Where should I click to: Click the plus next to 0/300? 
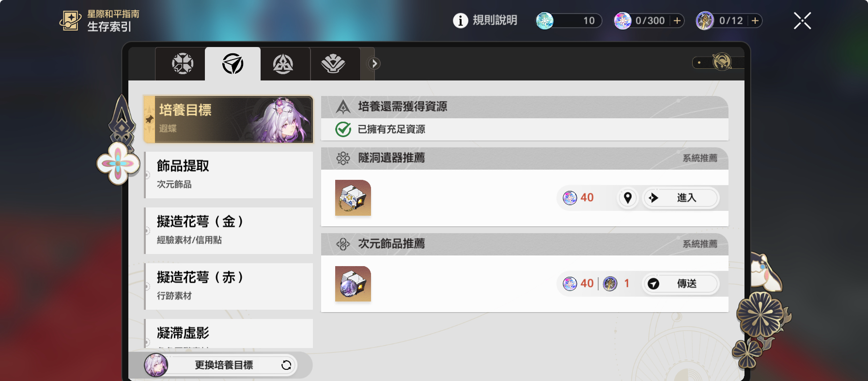(x=677, y=20)
